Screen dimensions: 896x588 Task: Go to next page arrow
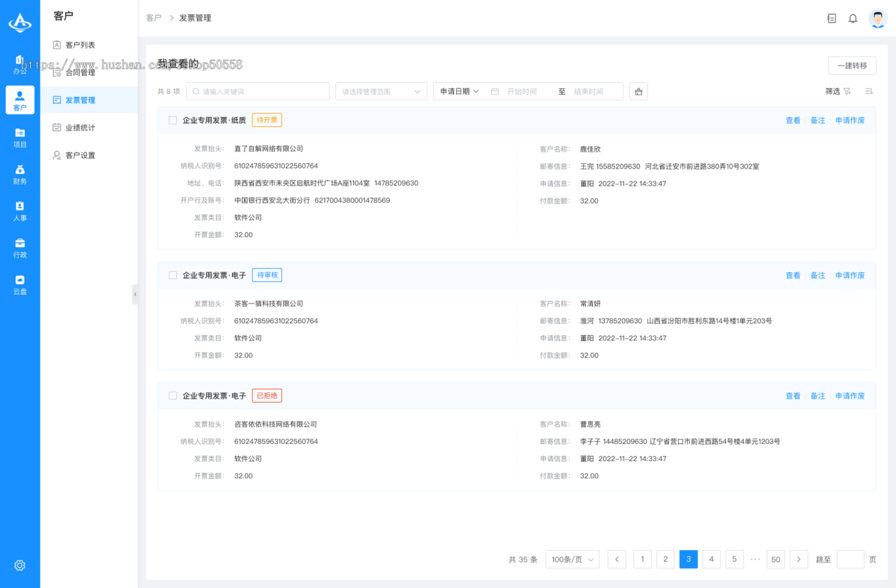click(799, 560)
